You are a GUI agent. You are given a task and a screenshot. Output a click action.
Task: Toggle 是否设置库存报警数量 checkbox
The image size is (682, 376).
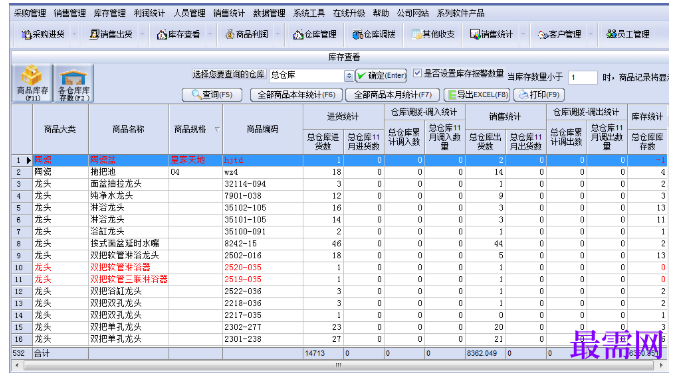click(x=417, y=73)
